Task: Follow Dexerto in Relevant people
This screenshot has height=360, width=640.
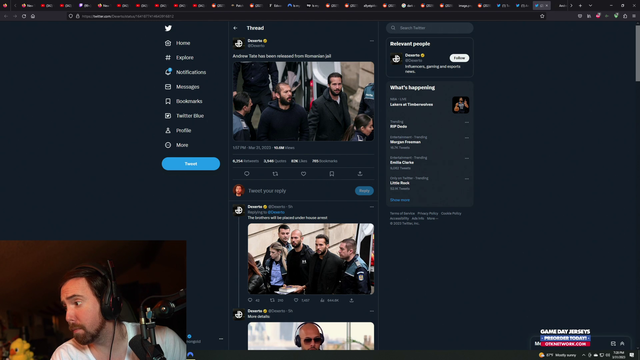Action: click(x=459, y=58)
